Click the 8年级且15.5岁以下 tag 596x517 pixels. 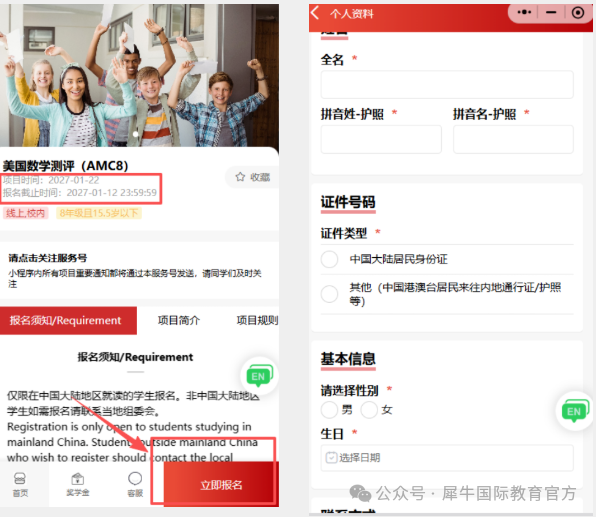click(x=99, y=213)
